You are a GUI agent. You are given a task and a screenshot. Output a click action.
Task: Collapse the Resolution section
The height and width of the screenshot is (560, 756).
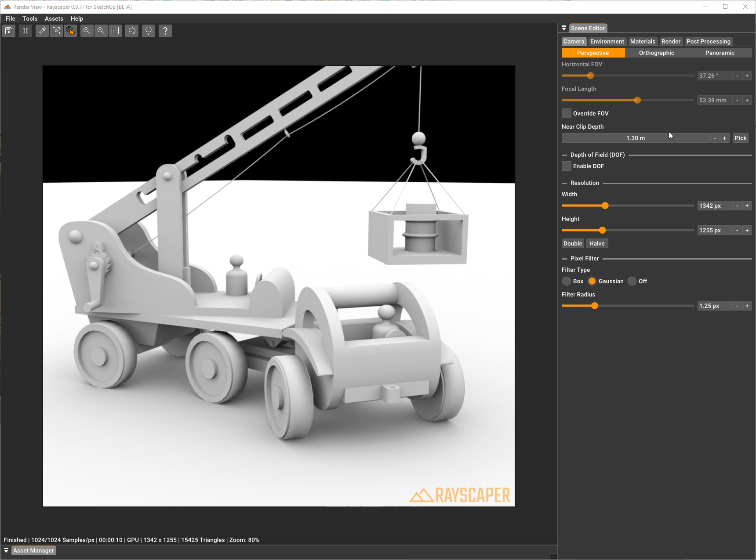564,183
